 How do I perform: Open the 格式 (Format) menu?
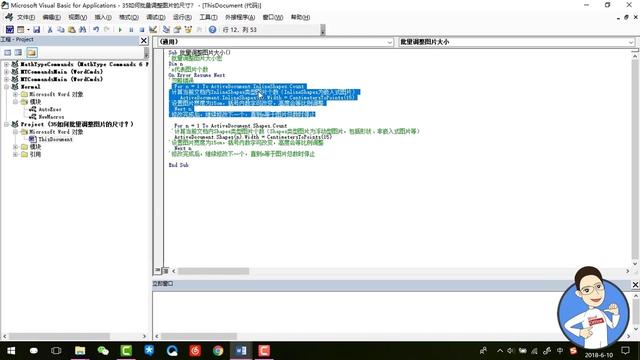pos(129,17)
